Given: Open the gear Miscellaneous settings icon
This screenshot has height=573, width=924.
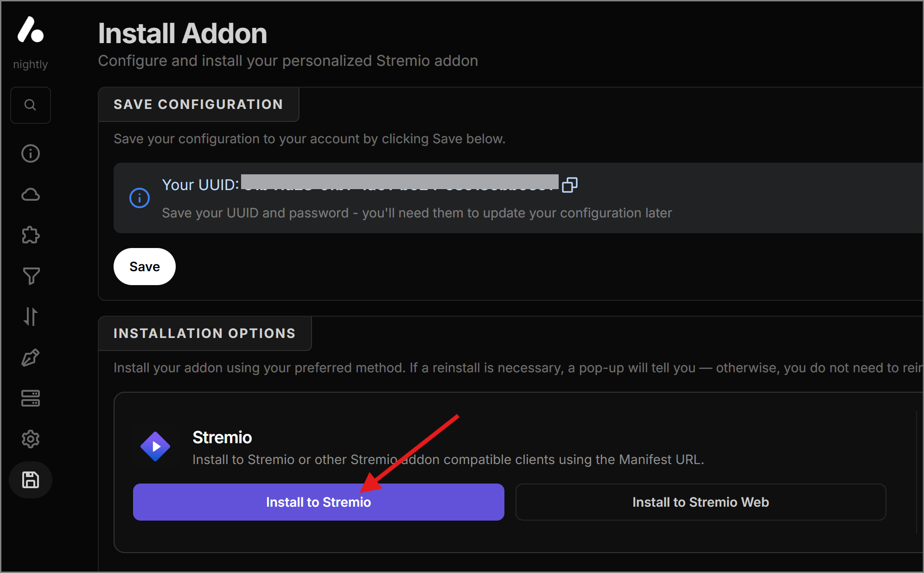Looking at the screenshot, I should click(x=31, y=439).
